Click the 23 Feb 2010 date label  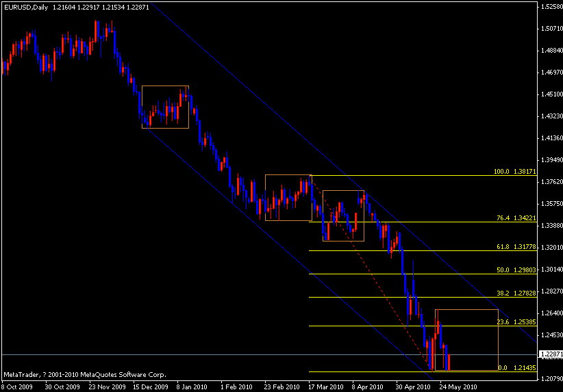point(282,387)
